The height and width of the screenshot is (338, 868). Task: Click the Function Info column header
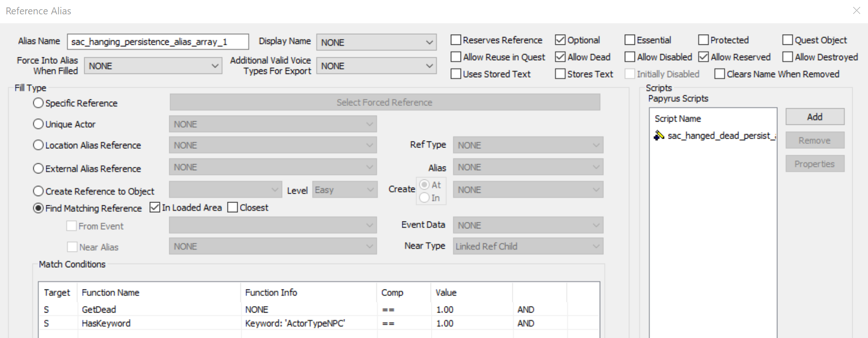click(308, 293)
